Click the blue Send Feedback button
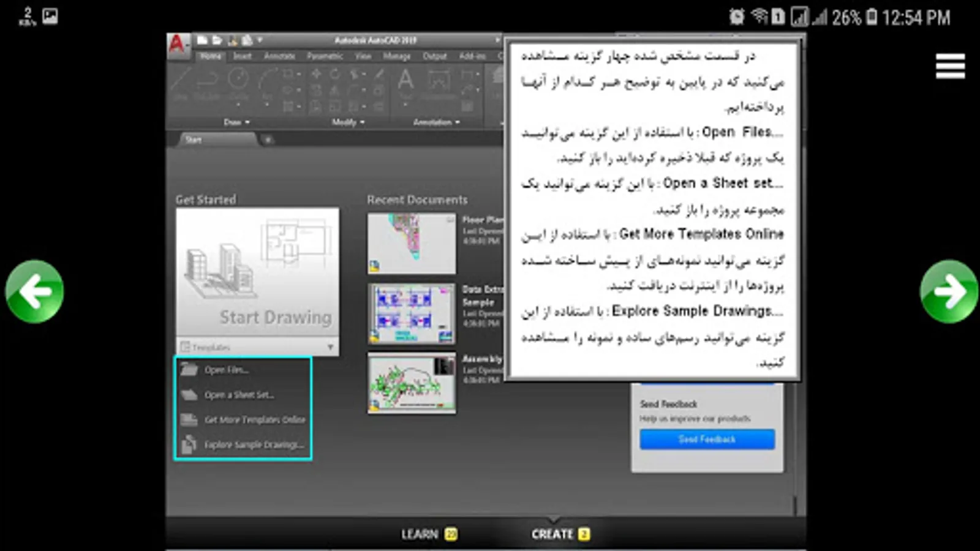This screenshot has height=551, width=980. (x=707, y=439)
